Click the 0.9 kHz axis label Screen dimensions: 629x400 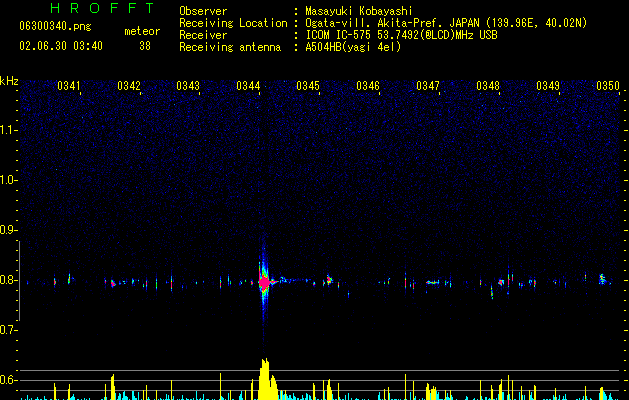(8, 230)
